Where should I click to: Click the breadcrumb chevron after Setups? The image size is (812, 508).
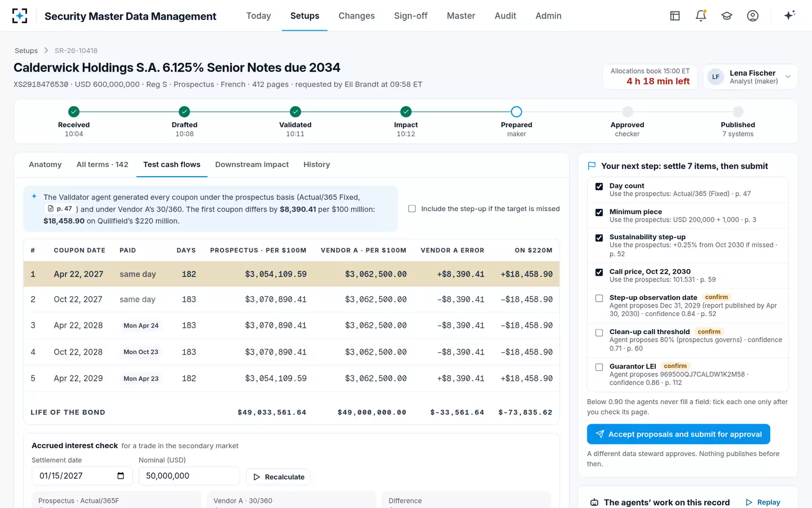46,51
